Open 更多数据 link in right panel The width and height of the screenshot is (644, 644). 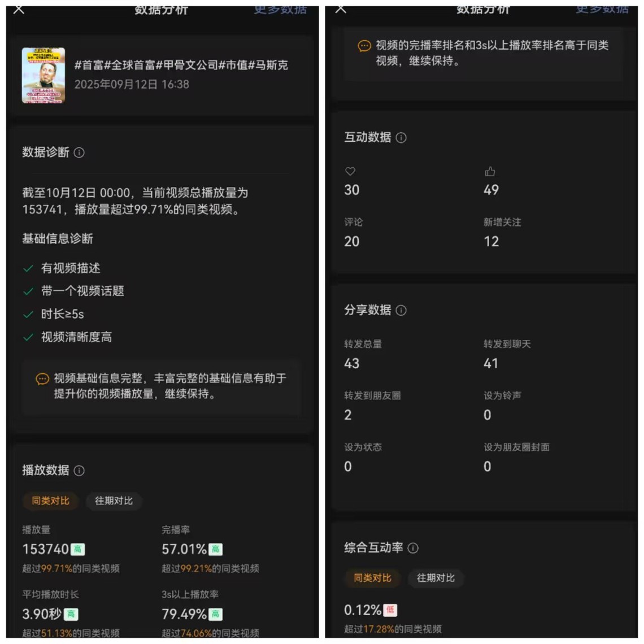click(x=602, y=10)
